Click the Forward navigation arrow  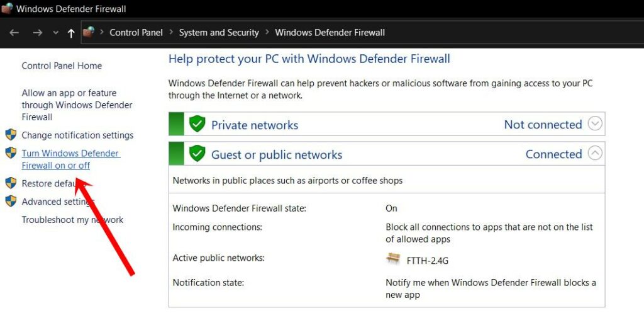point(37,33)
